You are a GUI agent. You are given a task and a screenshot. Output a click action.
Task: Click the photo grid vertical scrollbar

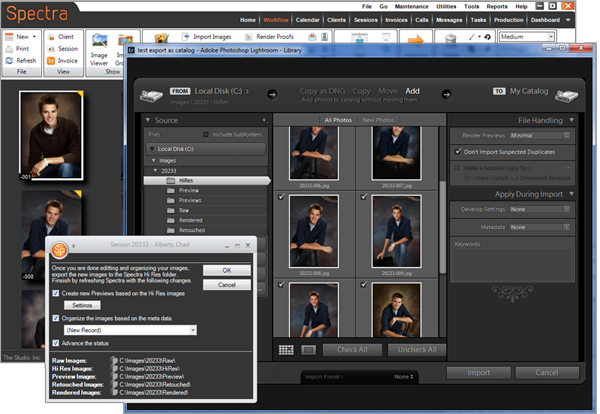click(442, 227)
